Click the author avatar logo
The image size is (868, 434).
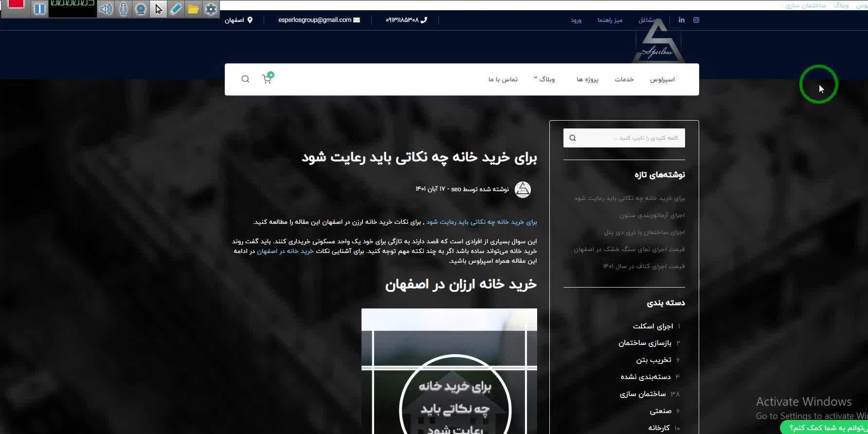(x=523, y=189)
